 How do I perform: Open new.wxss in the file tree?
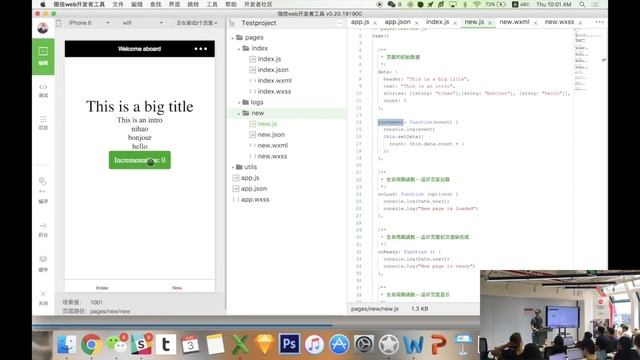[x=272, y=156]
